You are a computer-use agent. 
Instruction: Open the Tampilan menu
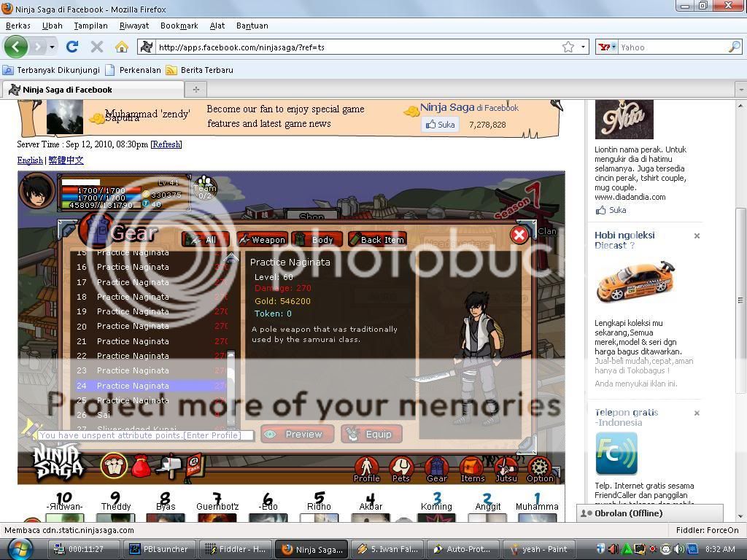(90, 26)
